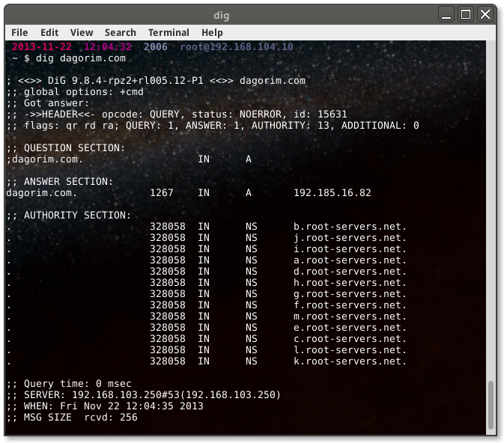Click g.root-servers.net. entry
Image resolution: width=504 pixels, height=443 pixels.
[350, 294]
